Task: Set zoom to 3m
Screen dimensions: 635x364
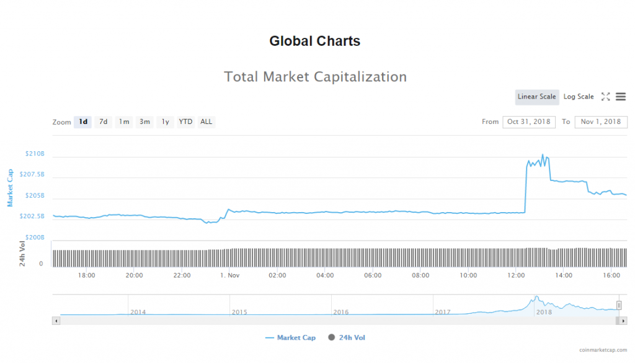Action: tap(144, 122)
